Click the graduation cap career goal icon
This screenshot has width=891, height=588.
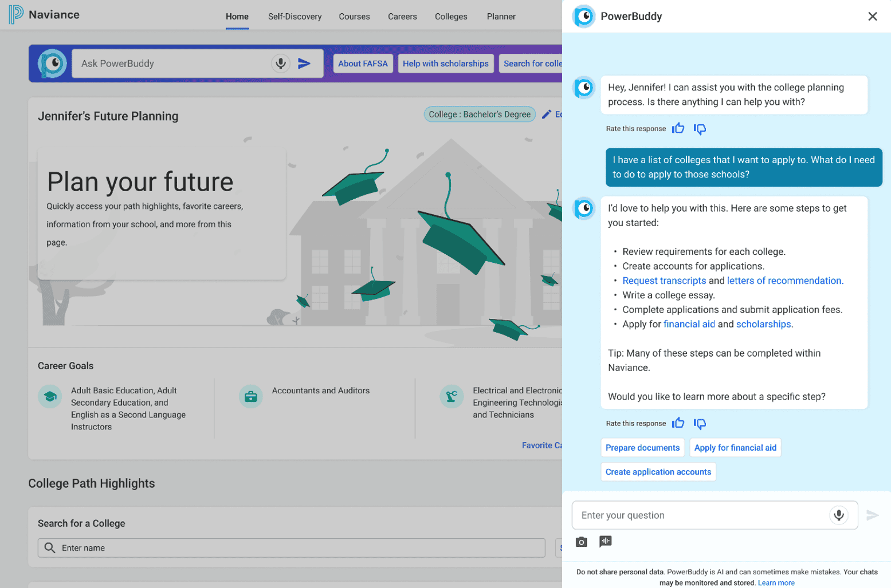(50, 396)
